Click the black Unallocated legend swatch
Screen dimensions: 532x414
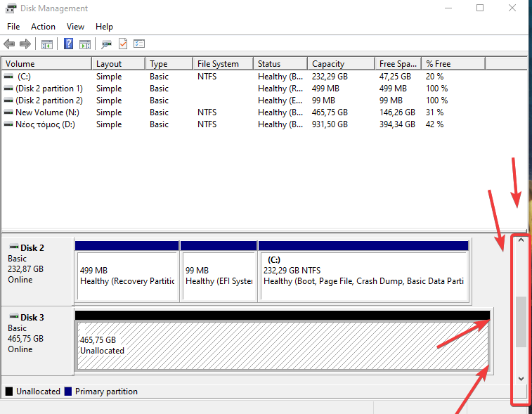tap(9, 392)
